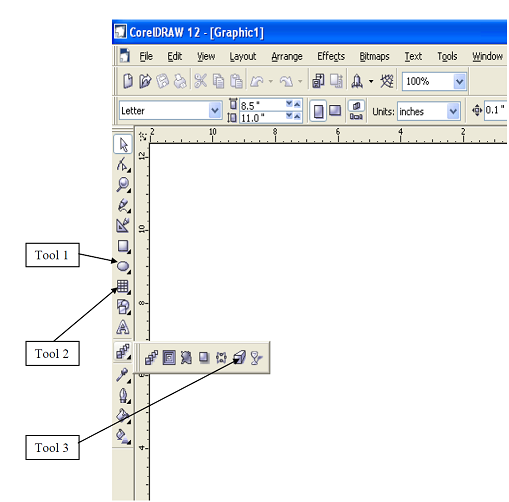
Task: Open the Letter paper size dropdown
Action: click(215, 110)
